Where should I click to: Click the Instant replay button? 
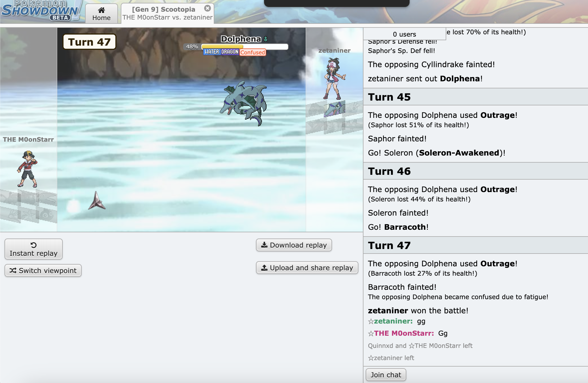tap(33, 249)
